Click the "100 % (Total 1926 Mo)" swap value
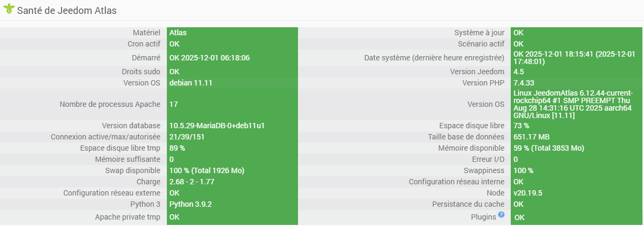This screenshot has height=226, width=644. (207, 170)
